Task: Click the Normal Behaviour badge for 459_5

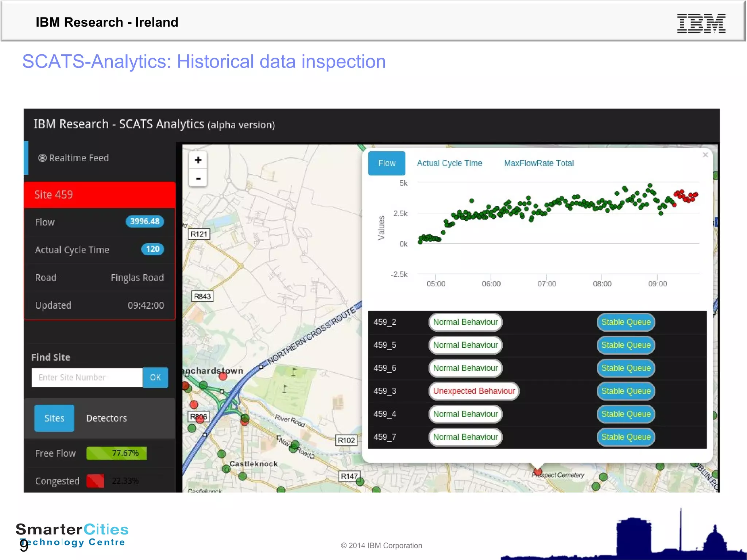Action: [465, 345]
